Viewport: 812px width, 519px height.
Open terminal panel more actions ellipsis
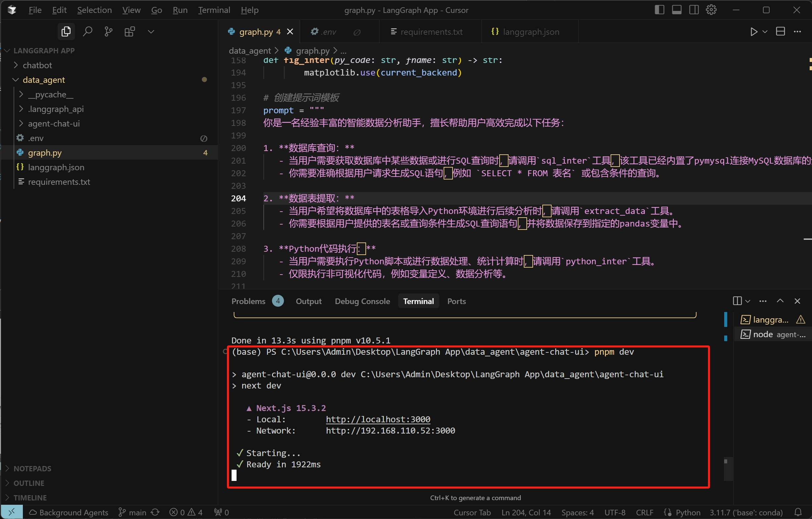tap(763, 301)
